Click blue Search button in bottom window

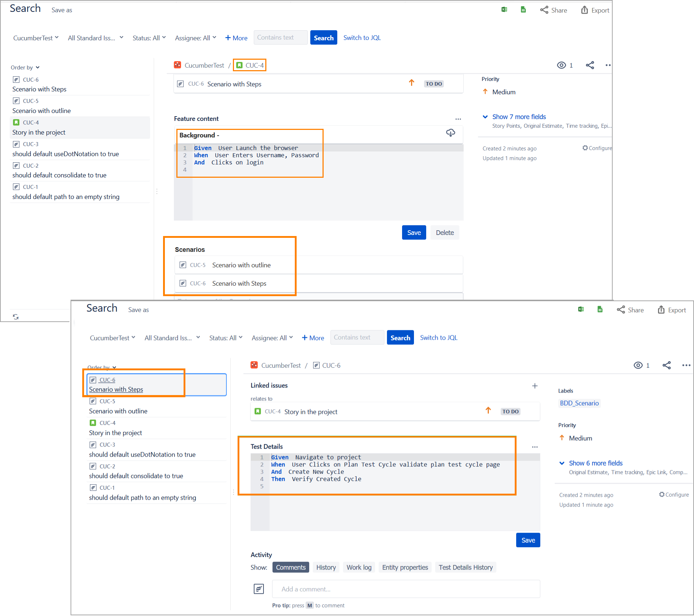400,338
